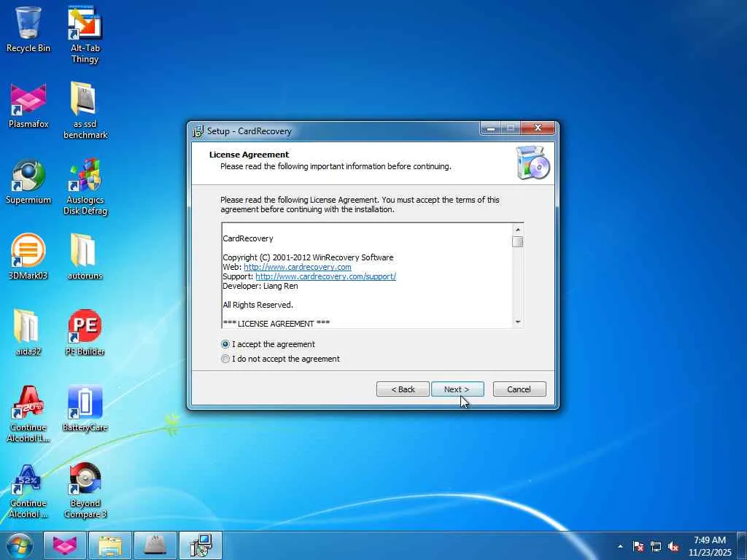This screenshot has height=560, width=747.
Task: Open the cardrecovery.com/support link
Action: point(326,276)
